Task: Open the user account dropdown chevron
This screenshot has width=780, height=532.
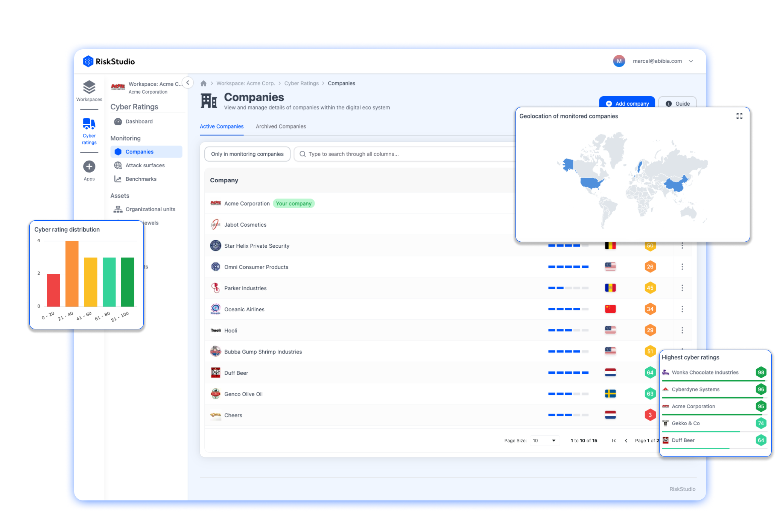Action: (691, 61)
